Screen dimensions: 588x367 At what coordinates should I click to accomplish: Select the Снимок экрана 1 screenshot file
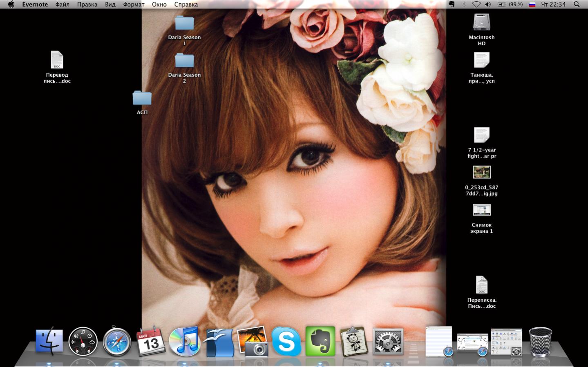(x=481, y=210)
